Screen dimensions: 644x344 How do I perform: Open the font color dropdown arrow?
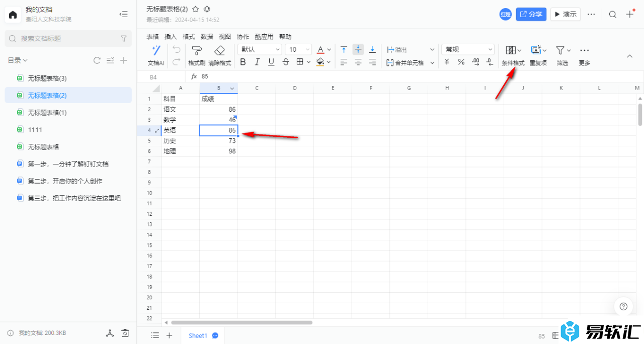(329, 49)
